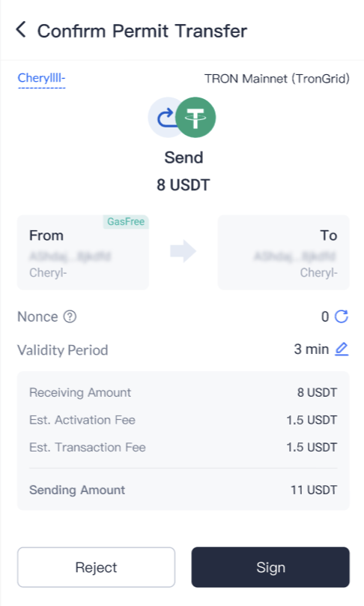Reject the permit transfer
The image size is (364, 606).
pyautogui.click(x=96, y=567)
